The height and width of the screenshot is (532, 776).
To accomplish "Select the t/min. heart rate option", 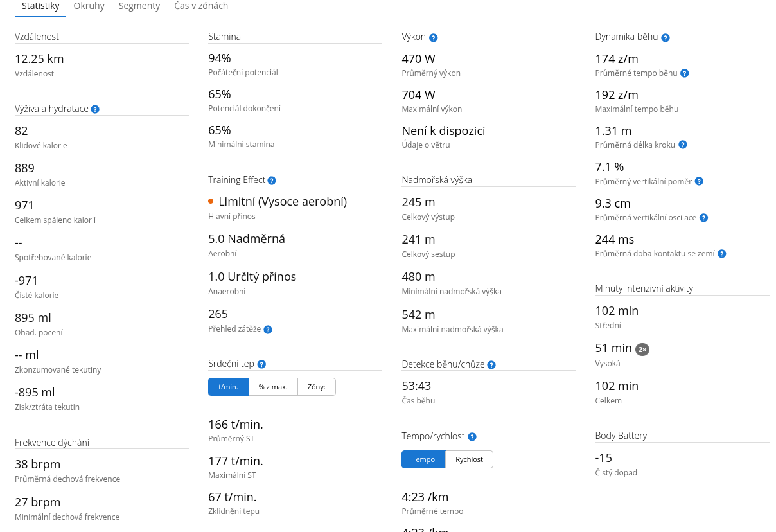I will [228, 387].
